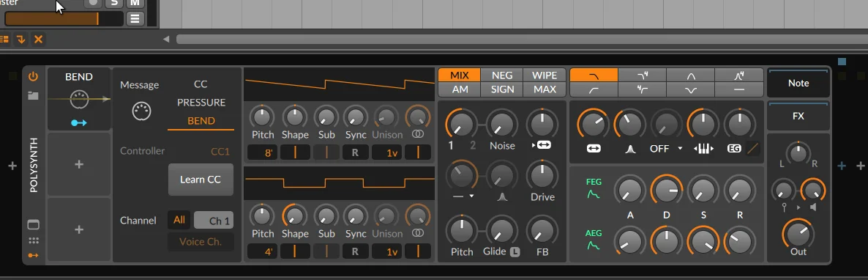Click oscillator 2 unison detune overlapping-circles knob

[x=419, y=215]
